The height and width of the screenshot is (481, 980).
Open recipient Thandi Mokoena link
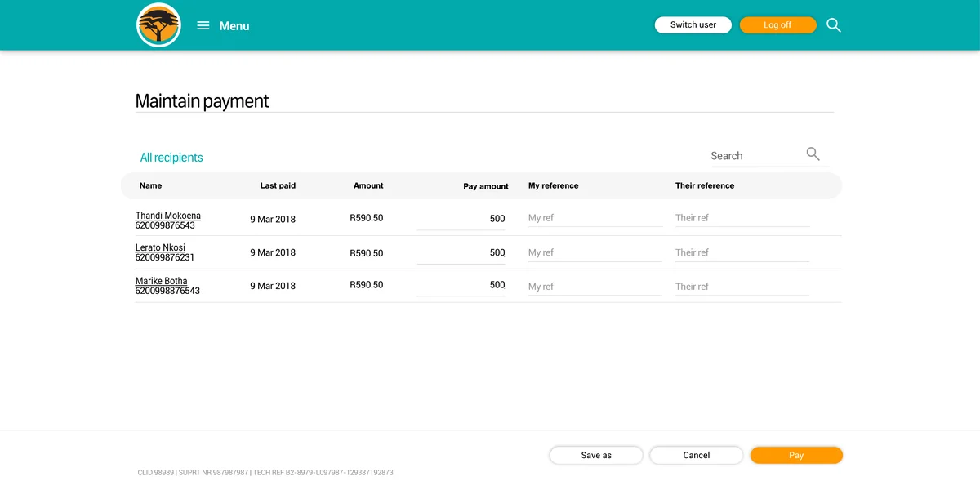coord(168,216)
